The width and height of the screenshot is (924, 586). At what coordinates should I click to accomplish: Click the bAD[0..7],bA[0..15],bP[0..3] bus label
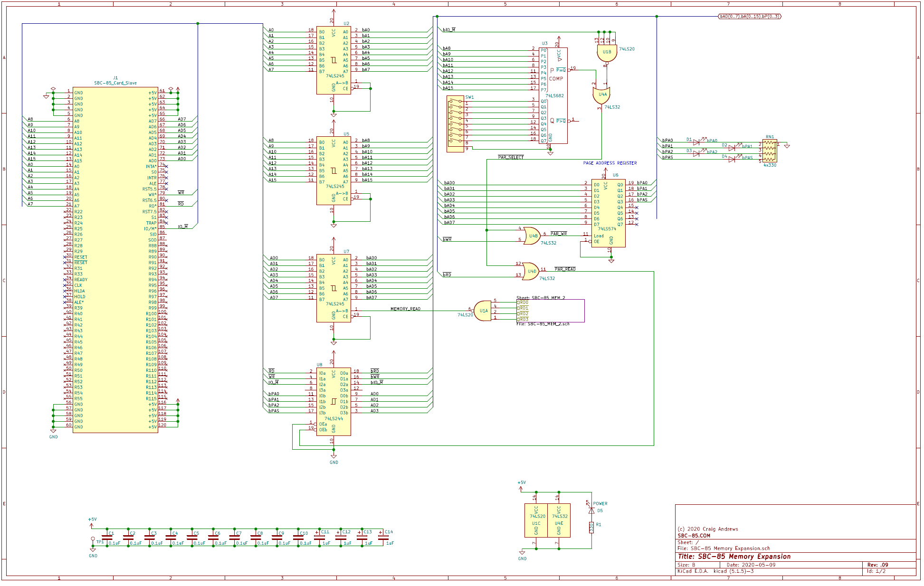pos(749,16)
